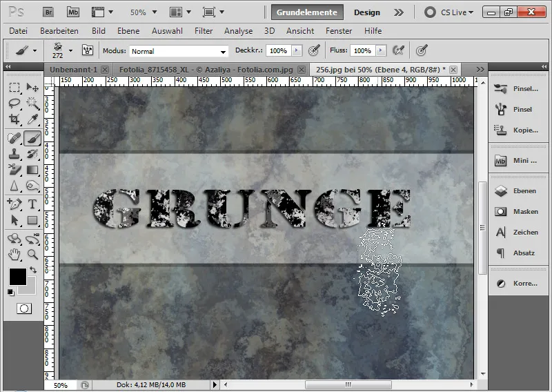Select the 3D Camera Orbit tool
Viewport: 552px width, 392px height.
32,238
